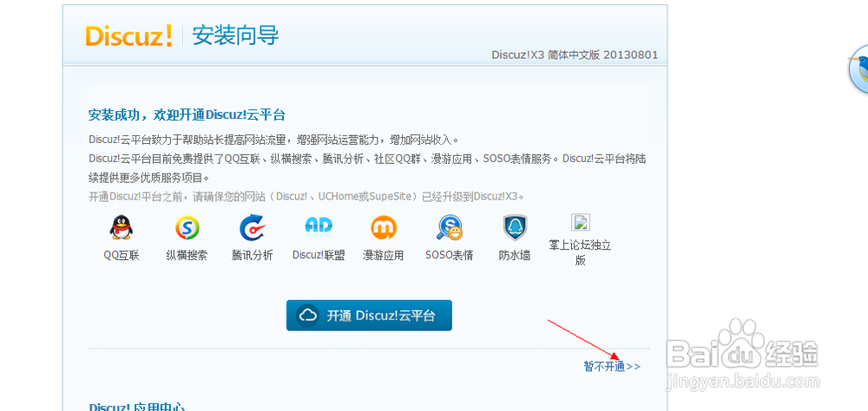Click the 漫游应用 orange icon
Viewport: 868px width, 411px height.
384,227
